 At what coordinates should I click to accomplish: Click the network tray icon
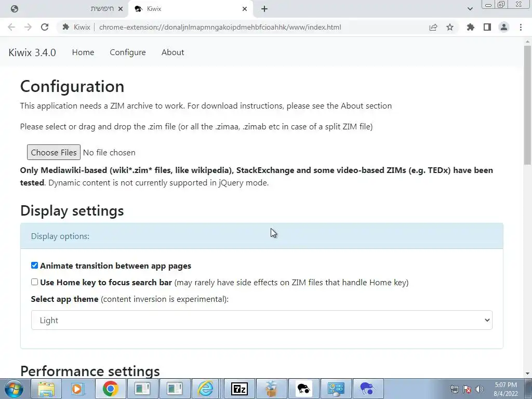tap(454, 389)
